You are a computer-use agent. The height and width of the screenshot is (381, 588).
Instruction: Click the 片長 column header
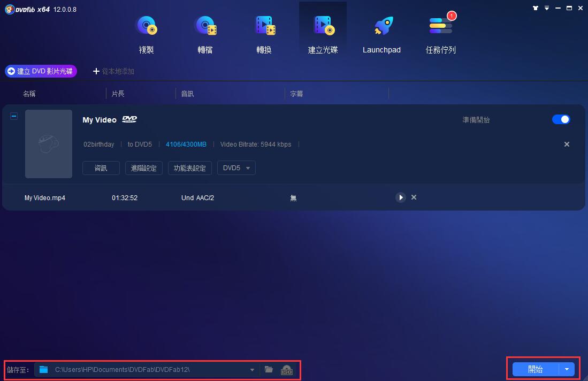[118, 94]
